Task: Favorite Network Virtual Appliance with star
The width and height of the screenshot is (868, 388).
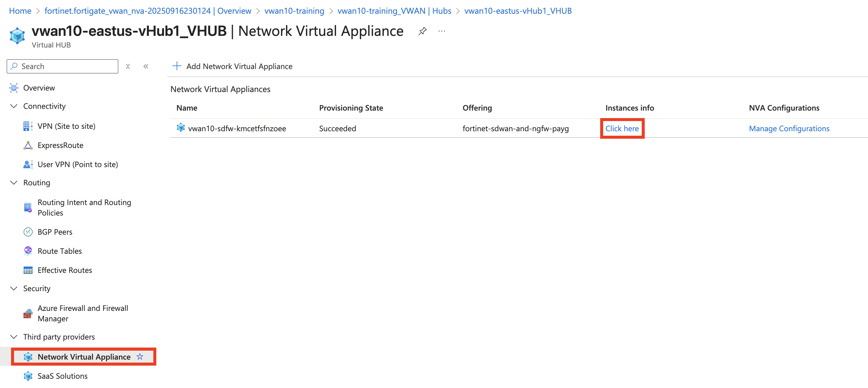Action: [140, 357]
